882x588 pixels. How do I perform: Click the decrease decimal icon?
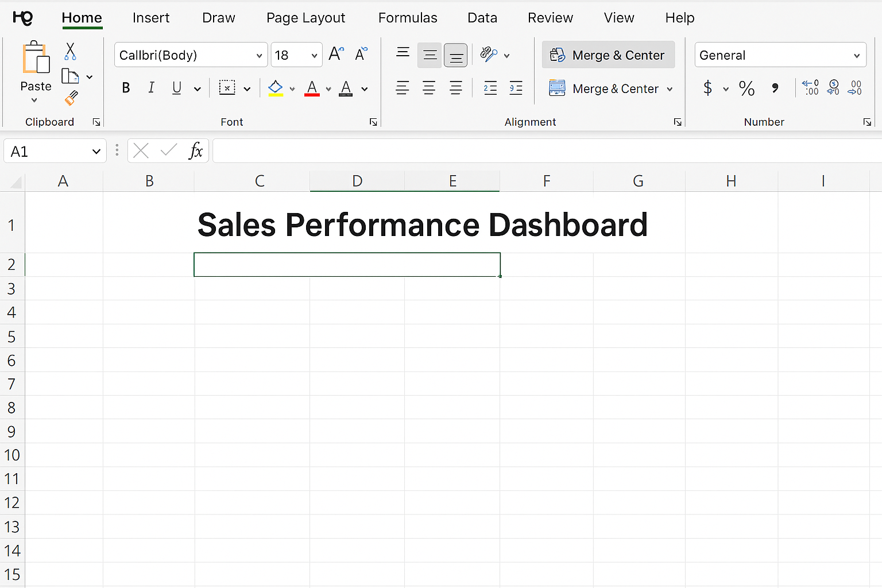[854, 88]
